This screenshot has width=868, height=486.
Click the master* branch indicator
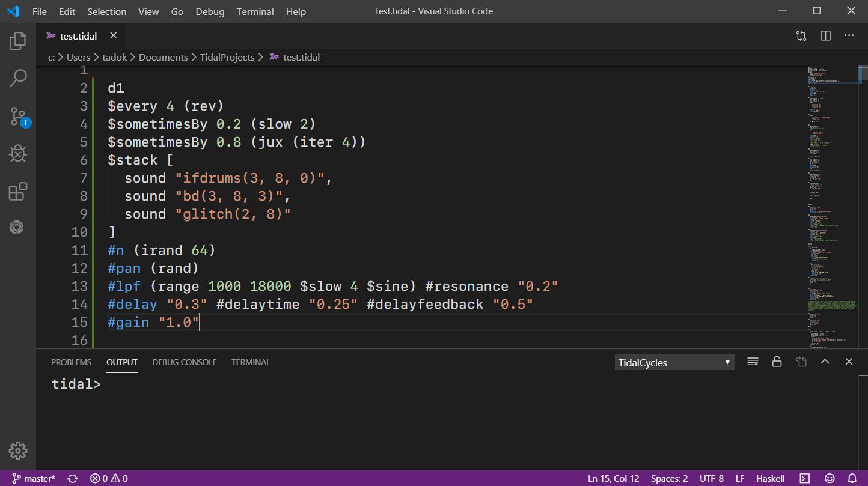coord(34,479)
